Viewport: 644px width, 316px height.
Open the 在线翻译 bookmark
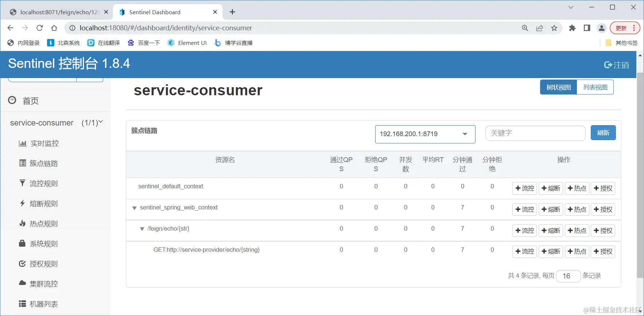click(x=104, y=43)
